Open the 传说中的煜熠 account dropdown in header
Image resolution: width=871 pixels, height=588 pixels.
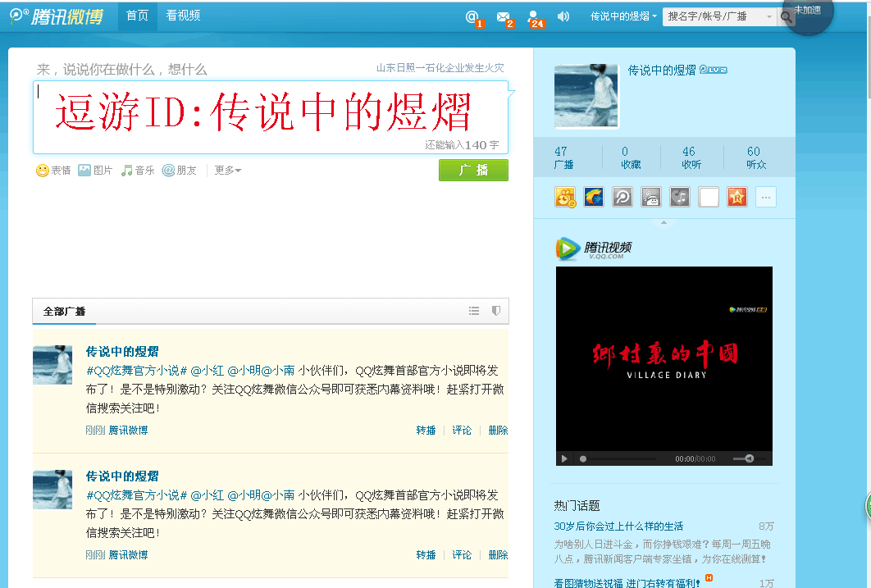tap(623, 16)
